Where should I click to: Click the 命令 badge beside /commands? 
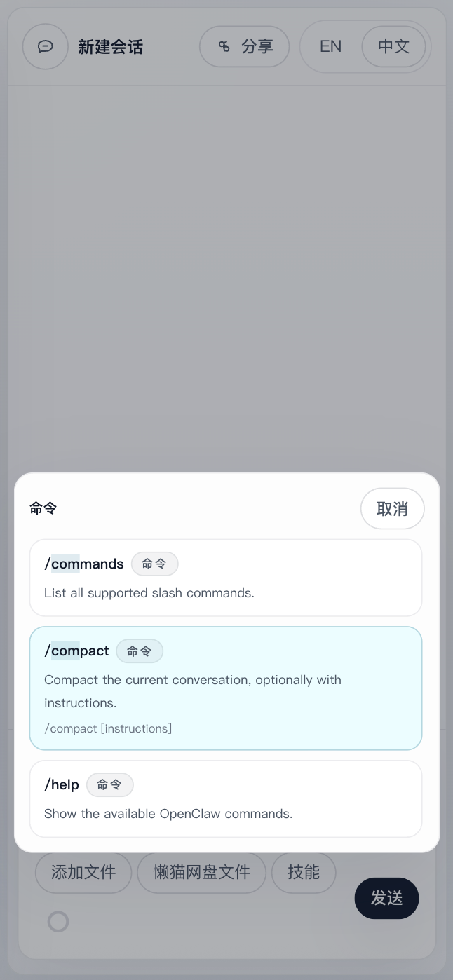pyautogui.click(x=154, y=564)
